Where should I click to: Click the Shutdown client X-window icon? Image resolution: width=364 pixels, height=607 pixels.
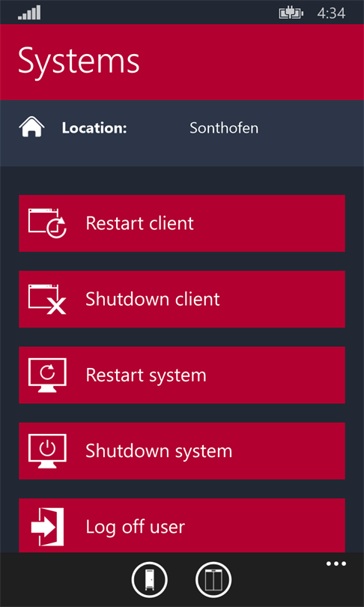pos(47,299)
